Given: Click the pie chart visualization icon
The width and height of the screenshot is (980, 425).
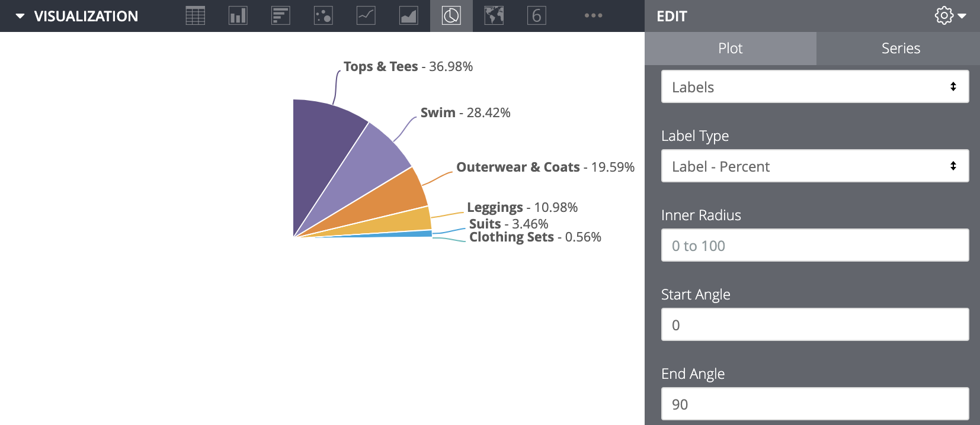Looking at the screenshot, I should (451, 16).
